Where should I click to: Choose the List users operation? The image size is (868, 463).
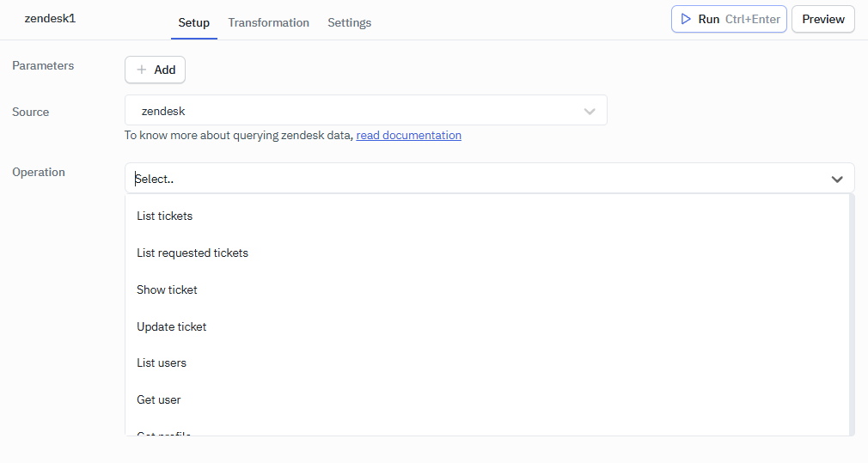(x=162, y=362)
